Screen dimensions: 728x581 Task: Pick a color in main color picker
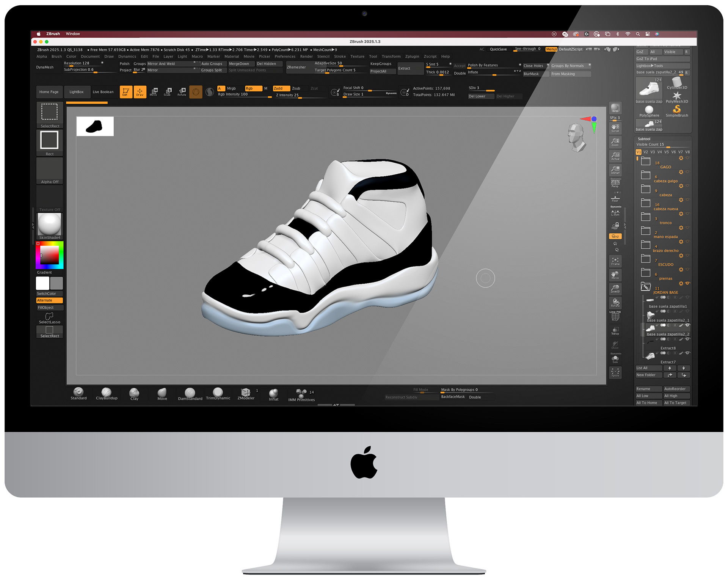click(x=50, y=255)
